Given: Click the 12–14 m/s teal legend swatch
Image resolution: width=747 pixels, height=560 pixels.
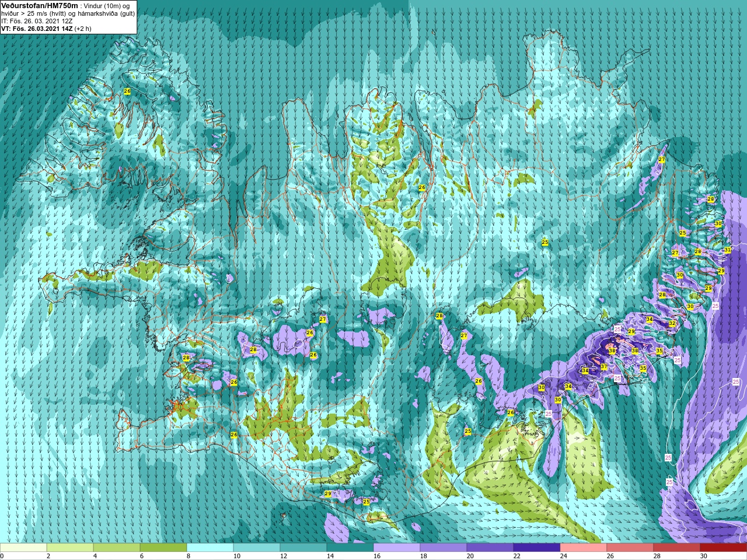Looking at the screenshot, I should pos(303,548).
